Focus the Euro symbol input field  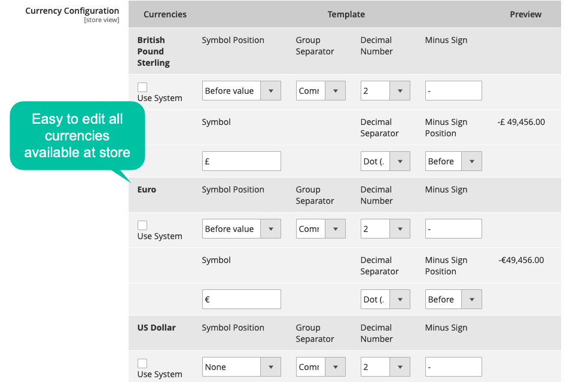pyautogui.click(x=241, y=300)
